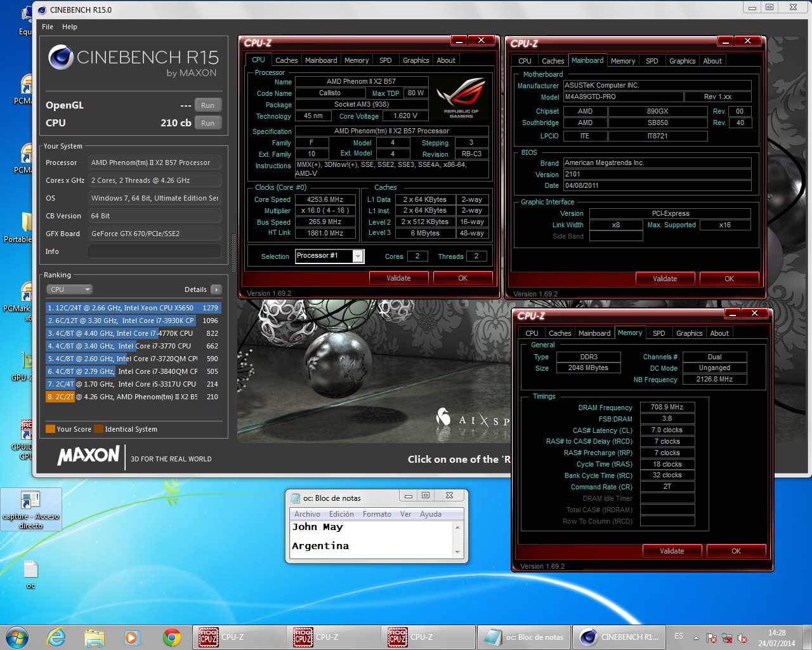Switch to first CPU-Z taskbar button

pyautogui.click(x=239, y=637)
